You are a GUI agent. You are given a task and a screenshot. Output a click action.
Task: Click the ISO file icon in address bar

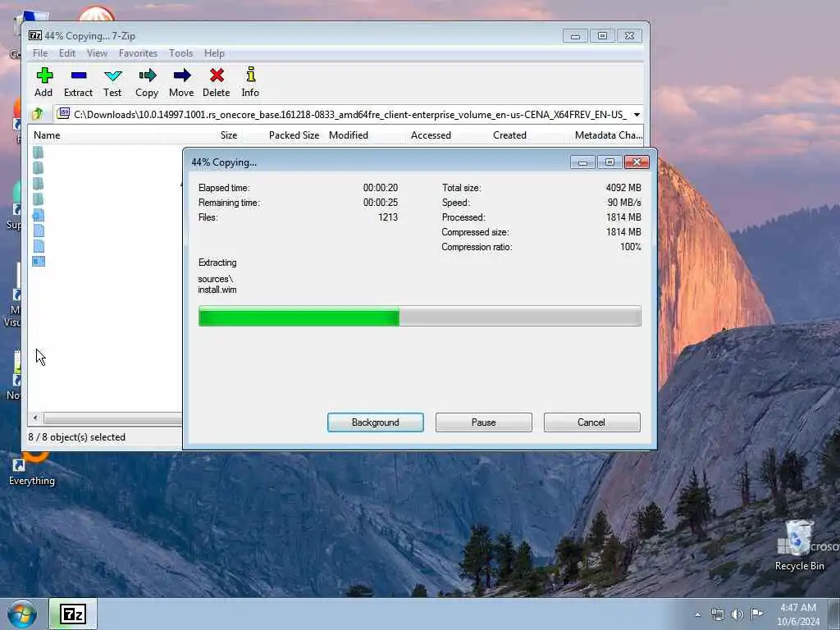63,113
